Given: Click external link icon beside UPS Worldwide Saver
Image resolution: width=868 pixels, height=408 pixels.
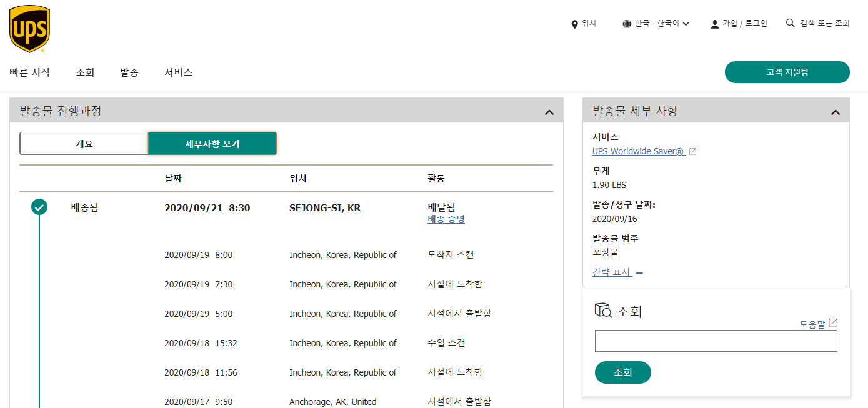Looking at the screenshot, I should (692, 151).
